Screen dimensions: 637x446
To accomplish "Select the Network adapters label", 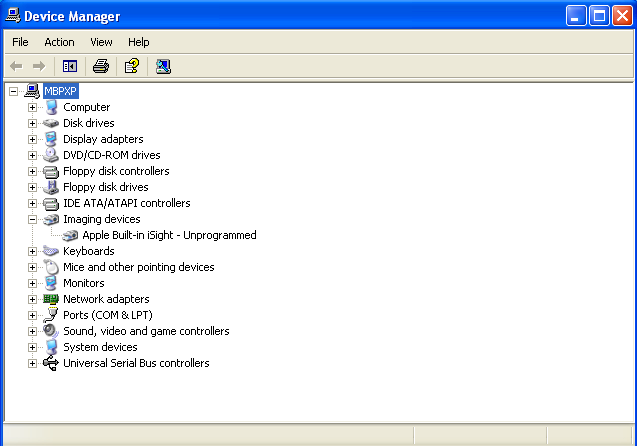I will click(x=106, y=299).
